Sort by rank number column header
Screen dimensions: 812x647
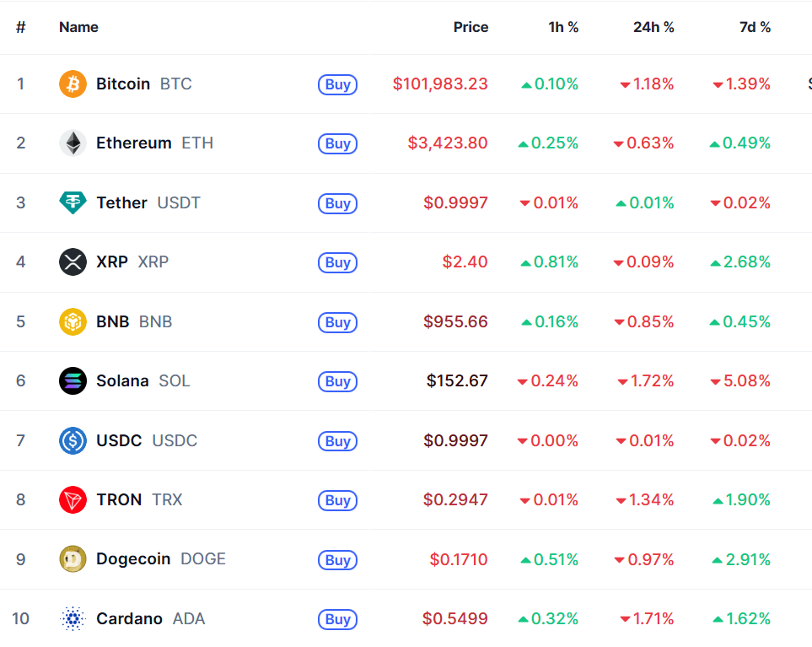(x=21, y=27)
